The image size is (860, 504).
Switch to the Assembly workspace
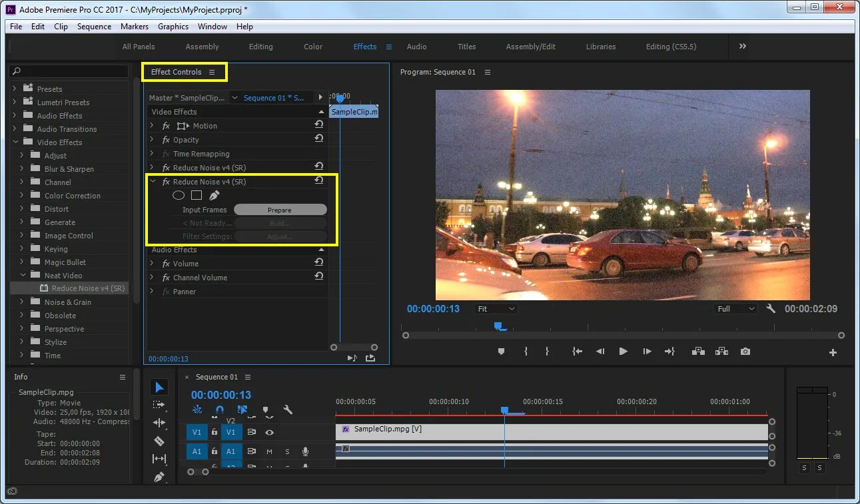[x=202, y=47]
